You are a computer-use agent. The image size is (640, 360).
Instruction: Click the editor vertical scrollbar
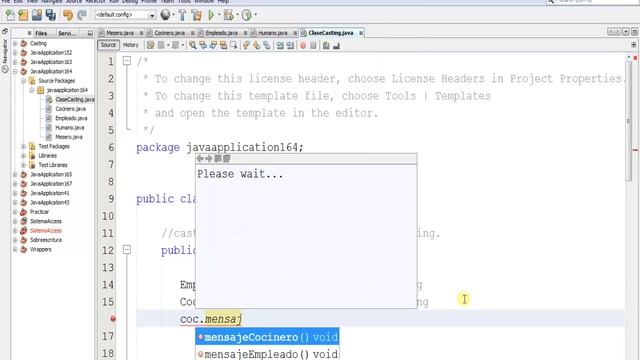click(629, 120)
